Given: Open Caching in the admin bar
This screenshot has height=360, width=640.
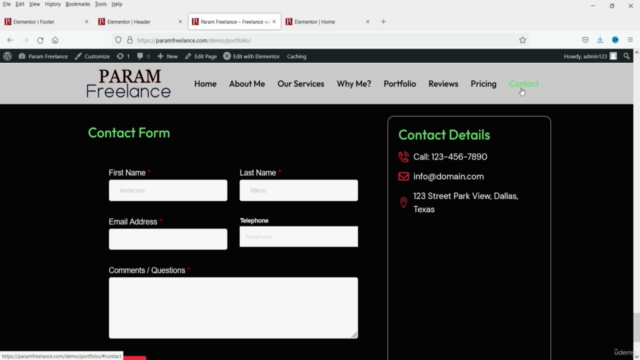Looking at the screenshot, I should (296, 56).
